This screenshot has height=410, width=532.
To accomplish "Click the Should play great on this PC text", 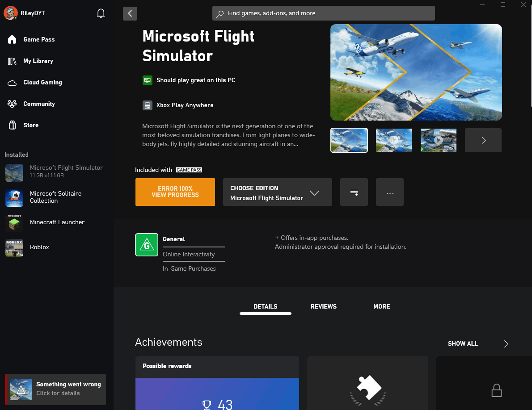I will 196,80.
